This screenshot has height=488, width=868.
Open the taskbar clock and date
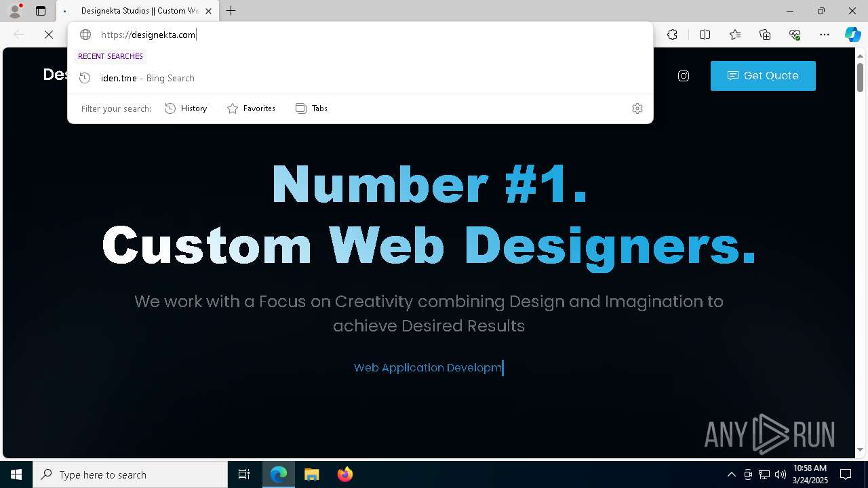(810, 474)
